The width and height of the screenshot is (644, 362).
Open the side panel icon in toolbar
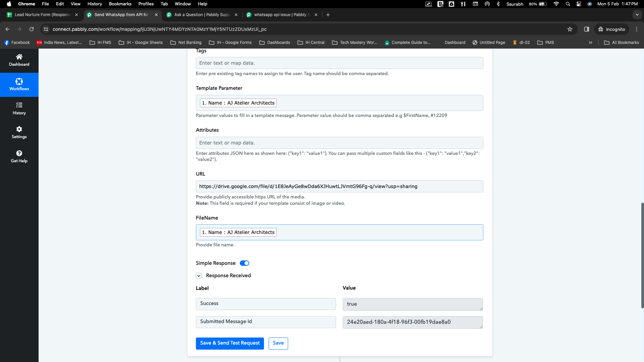pyautogui.click(x=587, y=29)
